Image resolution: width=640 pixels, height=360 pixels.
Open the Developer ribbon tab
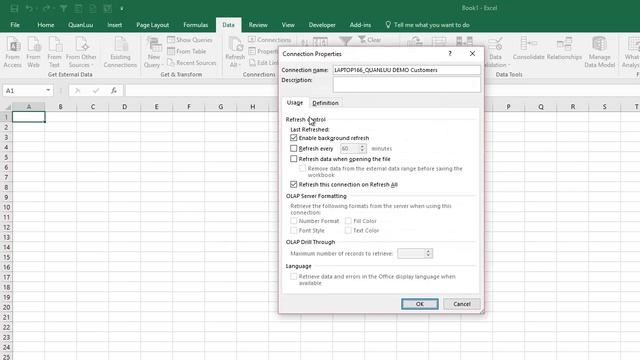pos(322,25)
